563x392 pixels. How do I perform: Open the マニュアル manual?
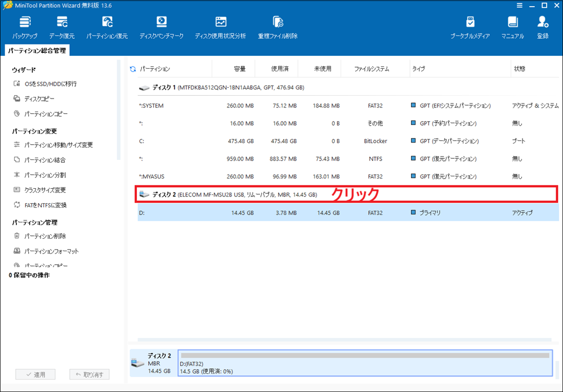512,27
